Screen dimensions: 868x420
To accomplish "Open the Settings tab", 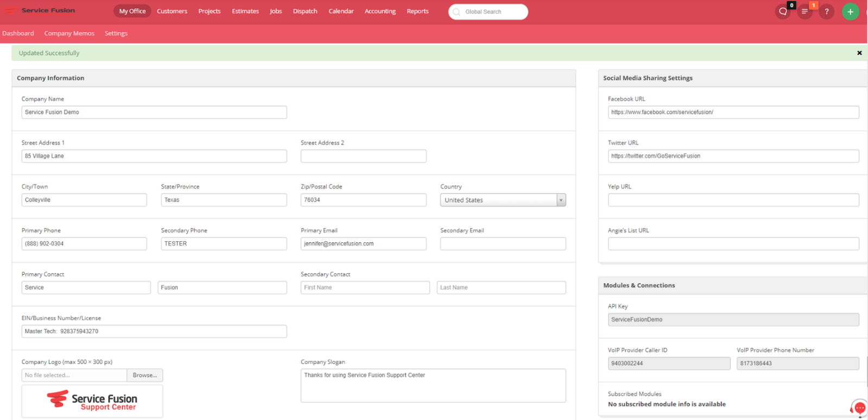I will click(x=116, y=34).
